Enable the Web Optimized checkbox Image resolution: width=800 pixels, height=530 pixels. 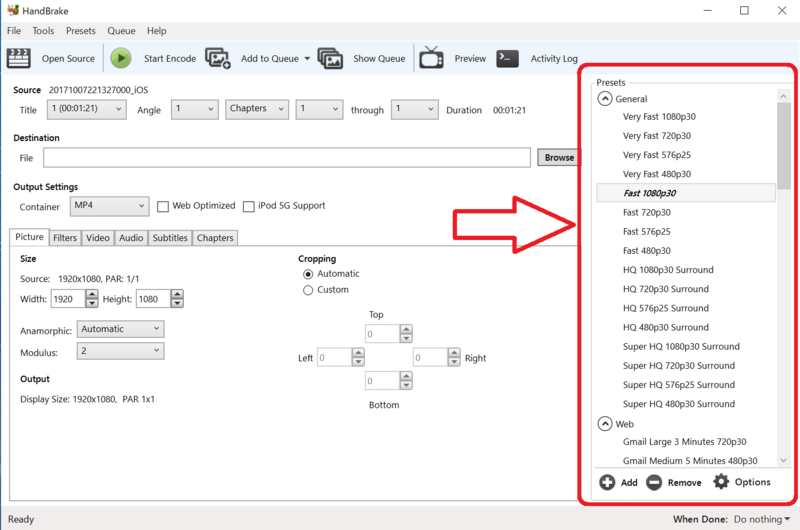click(x=163, y=207)
